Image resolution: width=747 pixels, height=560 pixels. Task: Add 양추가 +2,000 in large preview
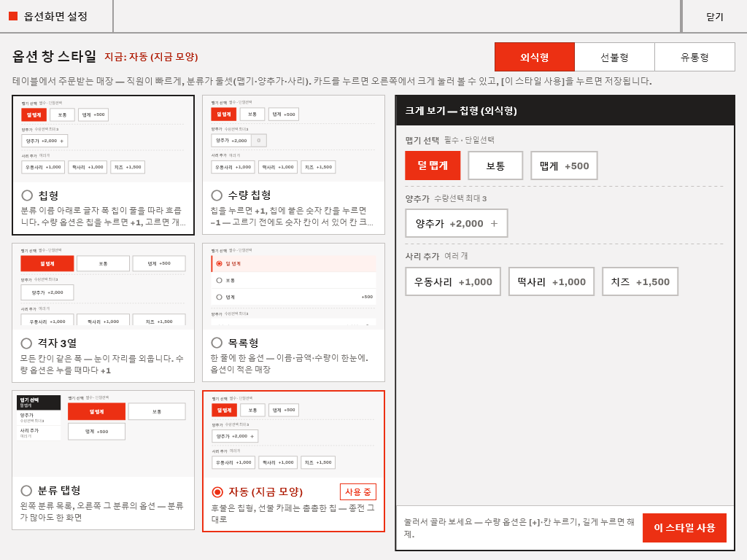point(457,223)
